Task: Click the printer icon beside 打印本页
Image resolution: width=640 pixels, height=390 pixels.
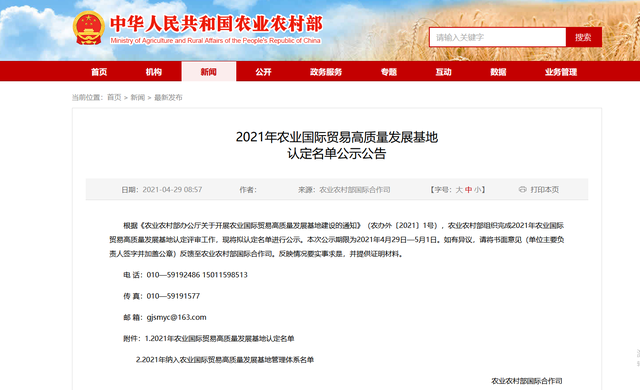Action: tap(522, 189)
